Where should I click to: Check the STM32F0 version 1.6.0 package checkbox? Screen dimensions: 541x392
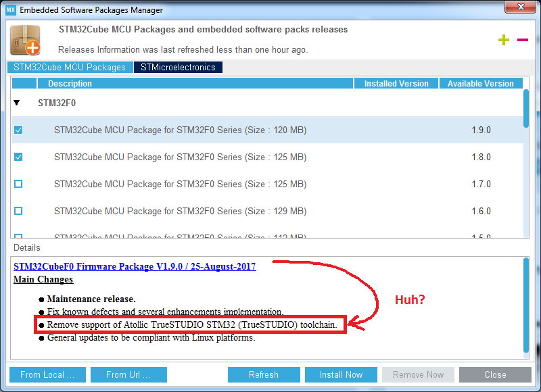pos(18,211)
